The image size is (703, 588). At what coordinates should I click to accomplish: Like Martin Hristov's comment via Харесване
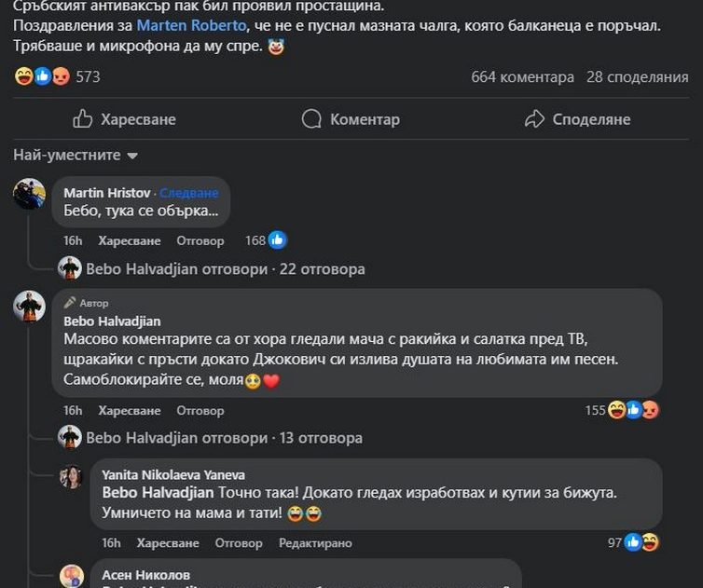click(x=130, y=240)
